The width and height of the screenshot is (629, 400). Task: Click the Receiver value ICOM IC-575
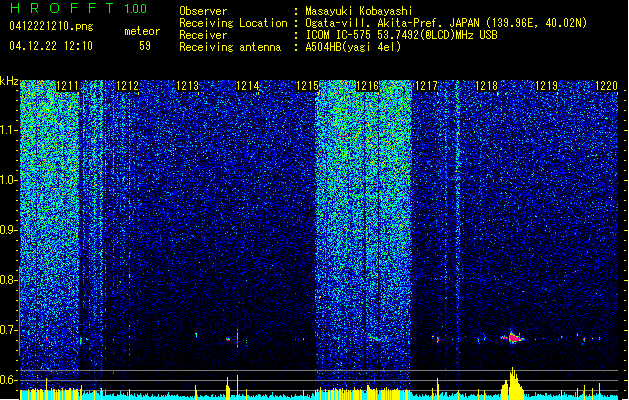tap(401, 35)
